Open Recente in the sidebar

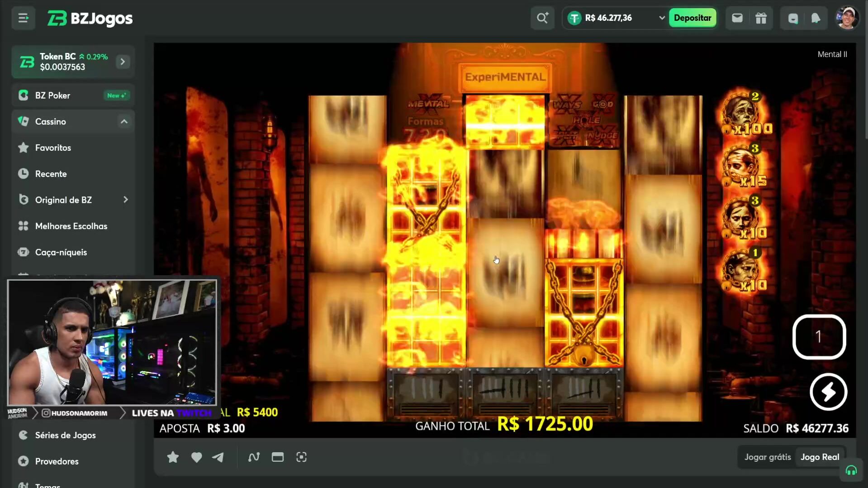point(73,174)
